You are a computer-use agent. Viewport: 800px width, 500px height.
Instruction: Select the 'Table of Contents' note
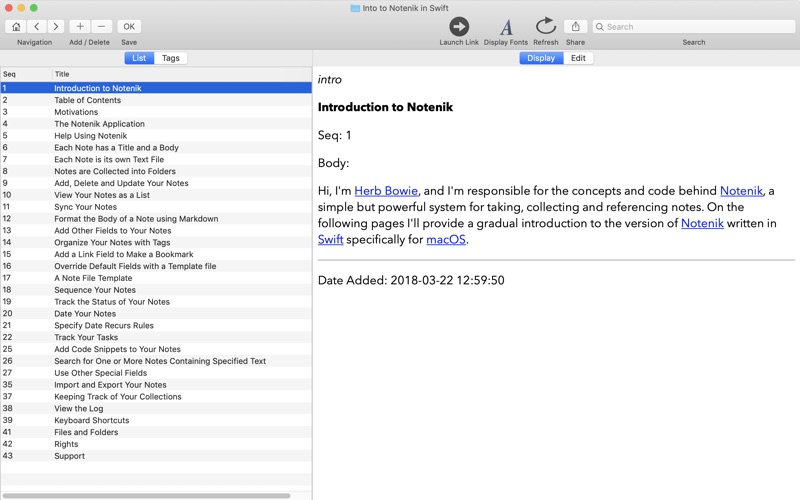point(156,100)
